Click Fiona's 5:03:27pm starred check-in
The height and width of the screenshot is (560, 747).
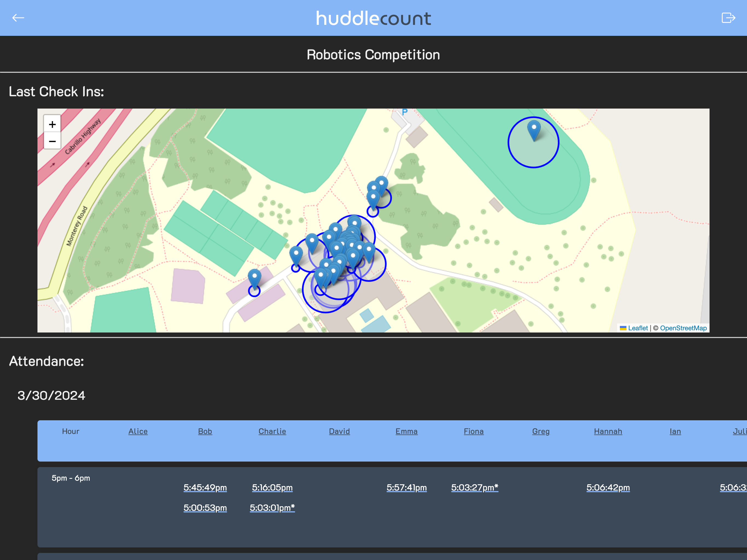474,487
